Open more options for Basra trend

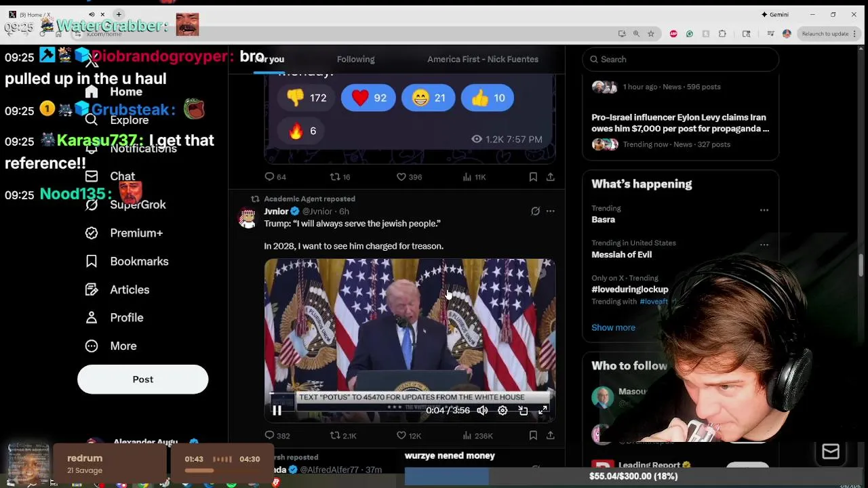click(764, 210)
